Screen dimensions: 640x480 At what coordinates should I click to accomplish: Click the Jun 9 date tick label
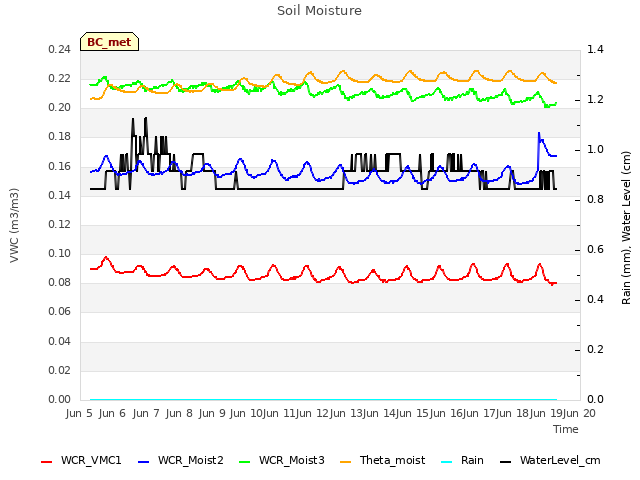tap(212, 413)
